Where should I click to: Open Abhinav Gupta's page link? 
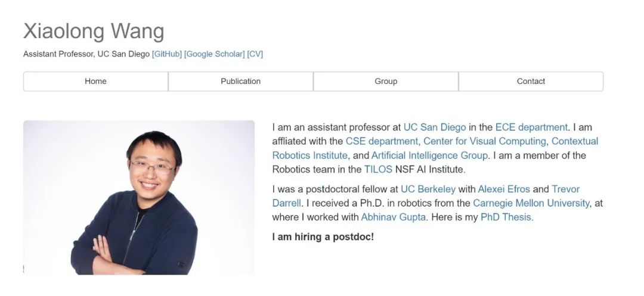[393, 217]
